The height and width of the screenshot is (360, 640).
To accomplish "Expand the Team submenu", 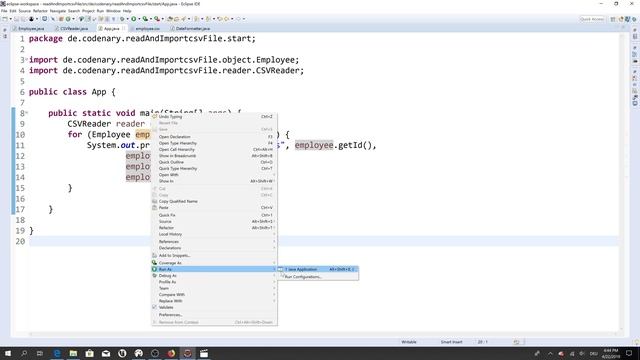I will click(214, 288).
